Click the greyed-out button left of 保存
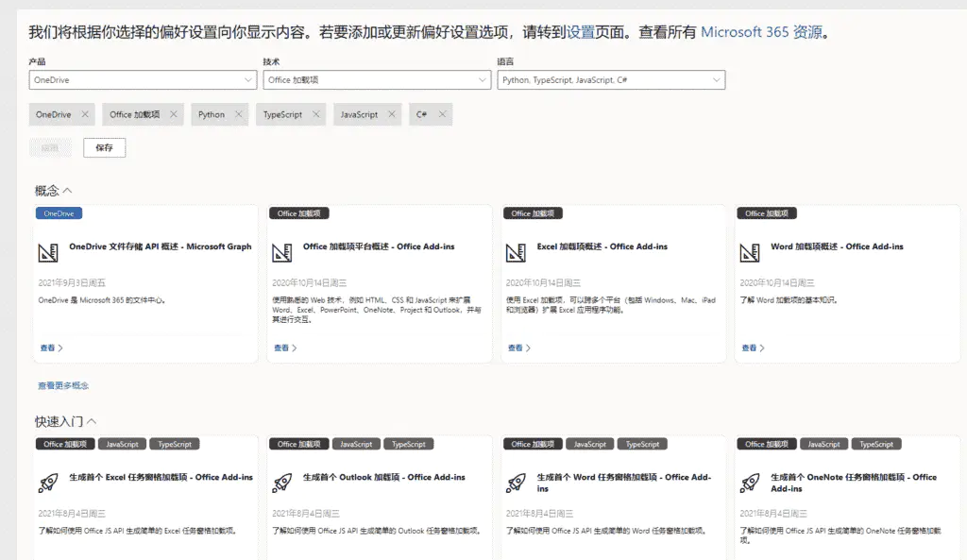The width and height of the screenshot is (967, 560). [x=50, y=147]
